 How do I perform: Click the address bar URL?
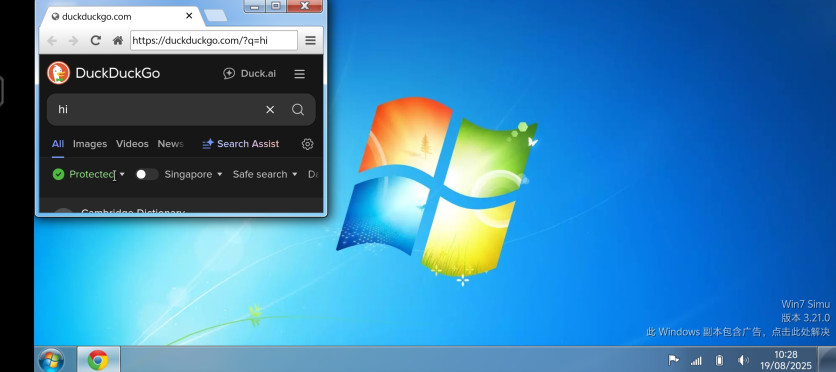click(x=214, y=41)
